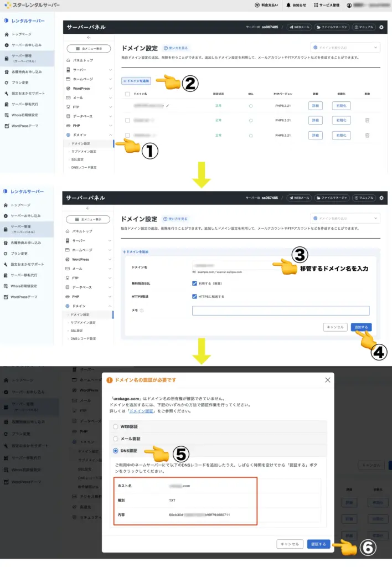Collapse ドメイン menu on the domain list screen

[x=89, y=135]
